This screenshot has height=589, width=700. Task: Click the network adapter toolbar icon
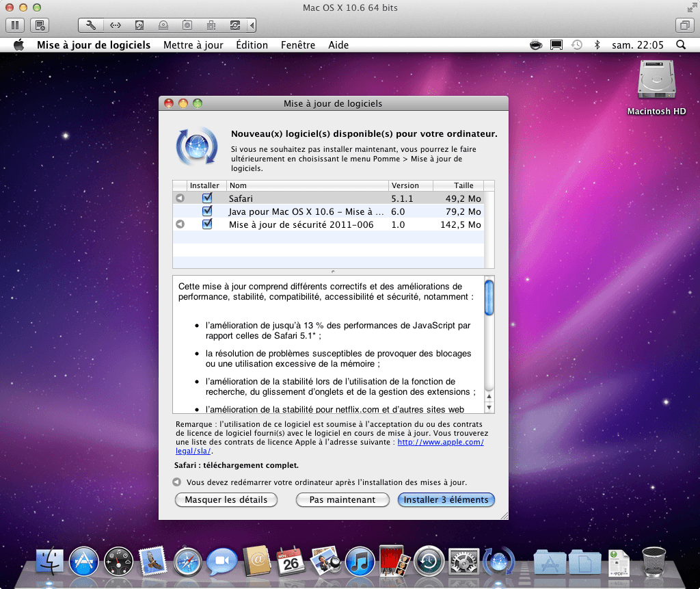click(115, 25)
